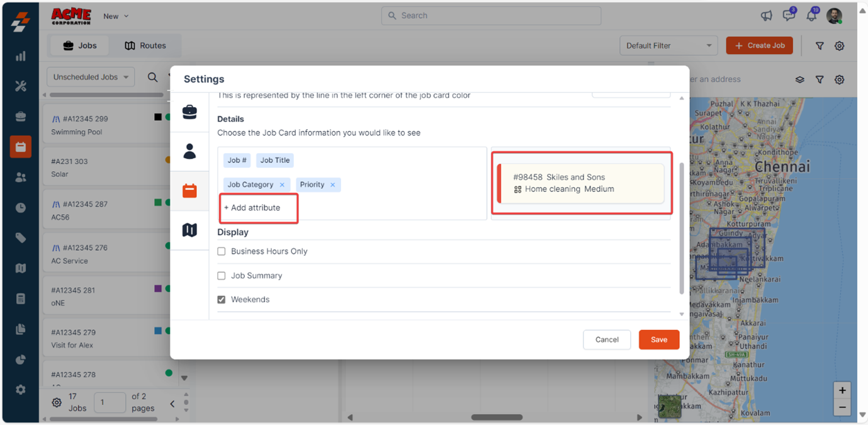Click the Job # attribute chip
The width and height of the screenshot is (868, 425).
tap(237, 161)
